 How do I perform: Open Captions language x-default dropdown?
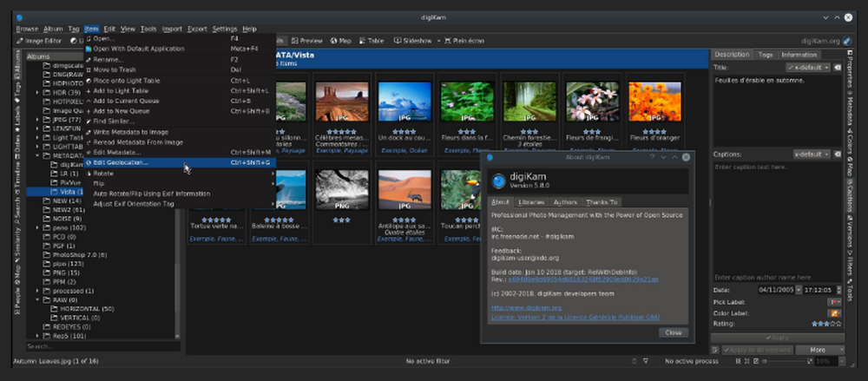click(x=812, y=154)
